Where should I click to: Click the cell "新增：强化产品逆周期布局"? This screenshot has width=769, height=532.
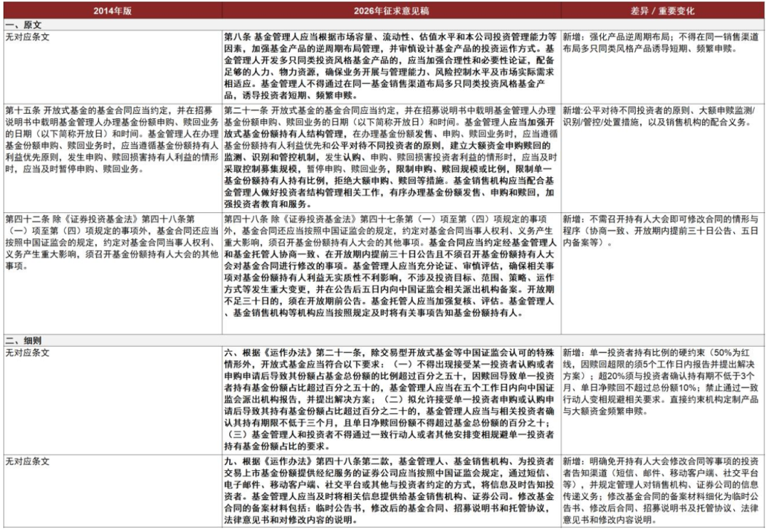[x=663, y=67]
